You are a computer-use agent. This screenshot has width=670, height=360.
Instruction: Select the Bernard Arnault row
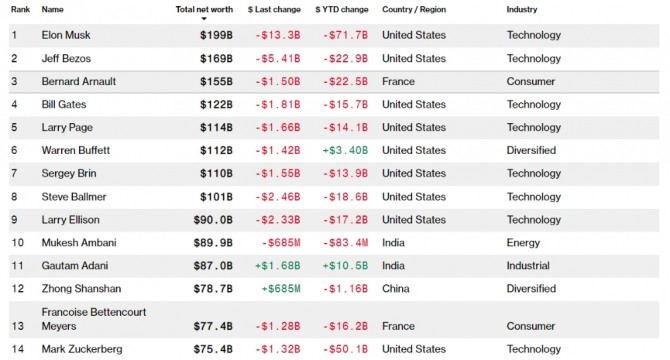[x=334, y=82]
